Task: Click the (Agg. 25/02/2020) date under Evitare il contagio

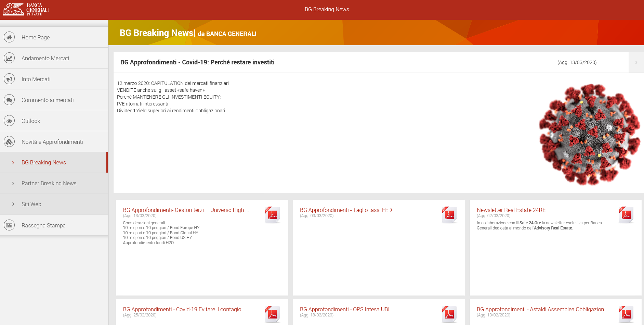Action: (140, 315)
